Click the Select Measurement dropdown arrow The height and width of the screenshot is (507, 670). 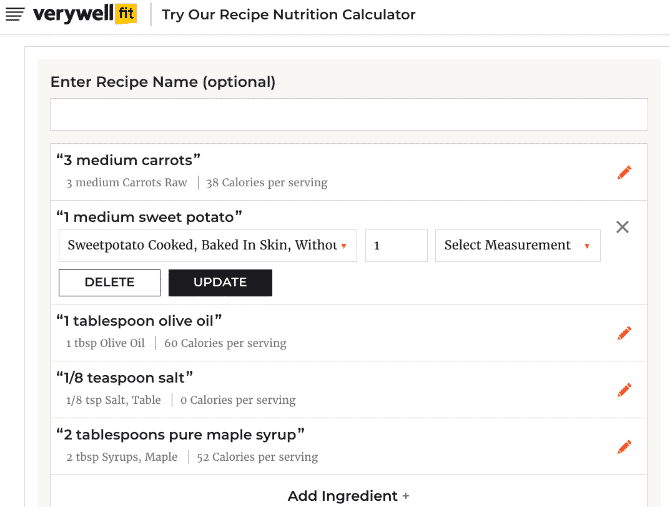pyautogui.click(x=586, y=246)
